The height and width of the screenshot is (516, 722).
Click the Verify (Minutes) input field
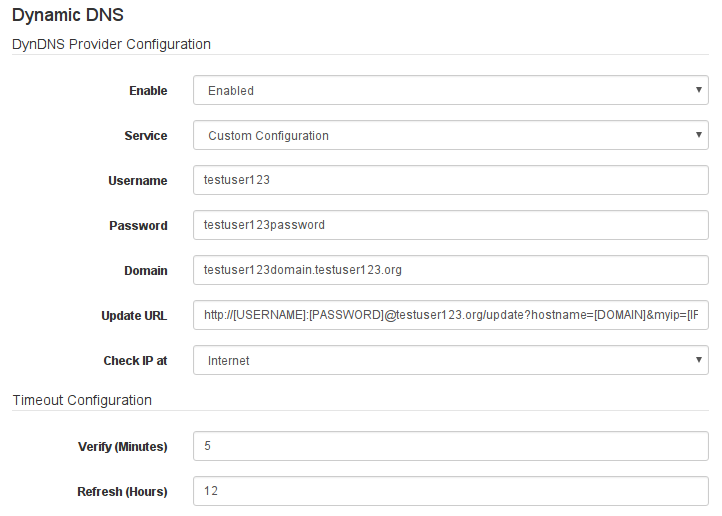[x=450, y=446]
